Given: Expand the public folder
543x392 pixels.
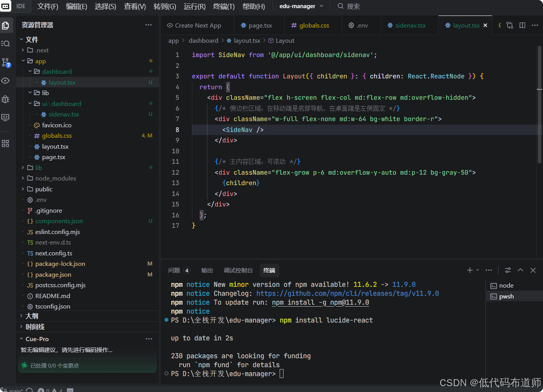Looking at the screenshot, I should [x=87, y=189].
